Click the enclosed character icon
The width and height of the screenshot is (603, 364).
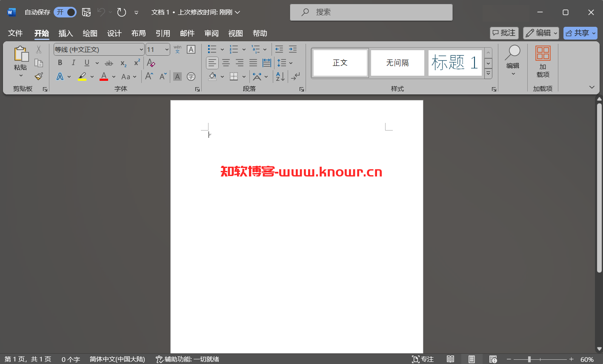pyautogui.click(x=191, y=77)
